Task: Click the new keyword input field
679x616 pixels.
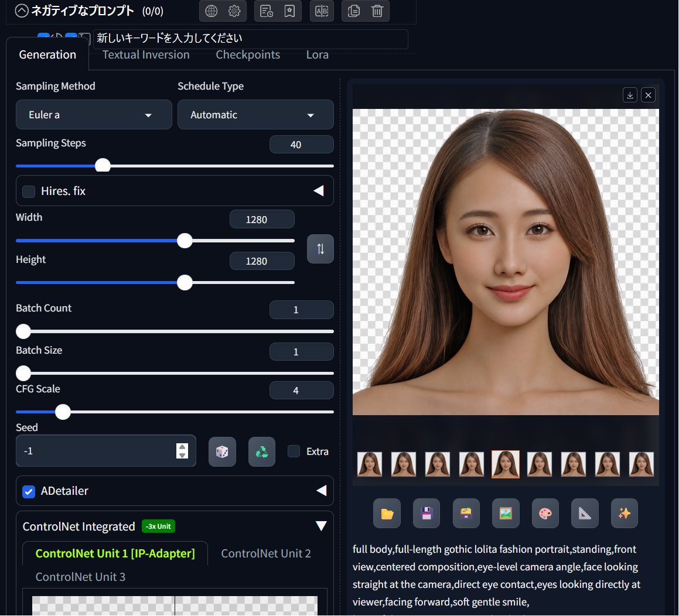Action: pos(250,39)
